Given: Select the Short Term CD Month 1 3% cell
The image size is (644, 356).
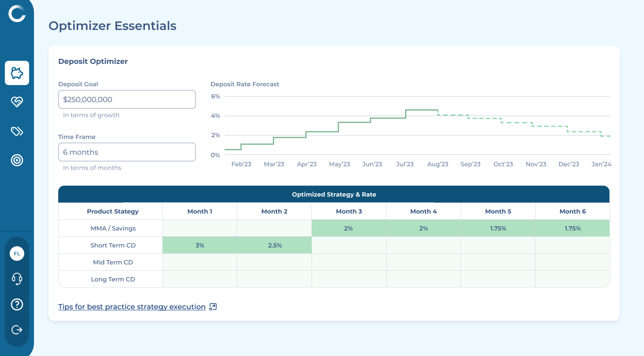Looking at the screenshot, I should (200, 246).
